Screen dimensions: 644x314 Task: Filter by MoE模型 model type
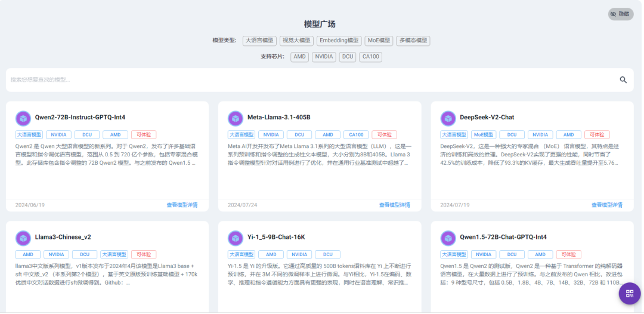(379, 41)
